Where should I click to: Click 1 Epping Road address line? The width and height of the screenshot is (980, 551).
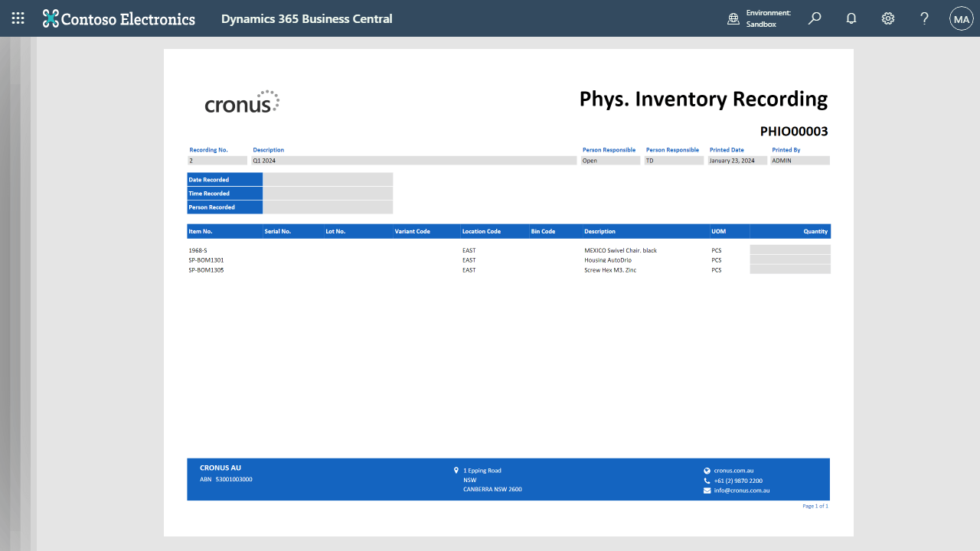pos(482,471)
